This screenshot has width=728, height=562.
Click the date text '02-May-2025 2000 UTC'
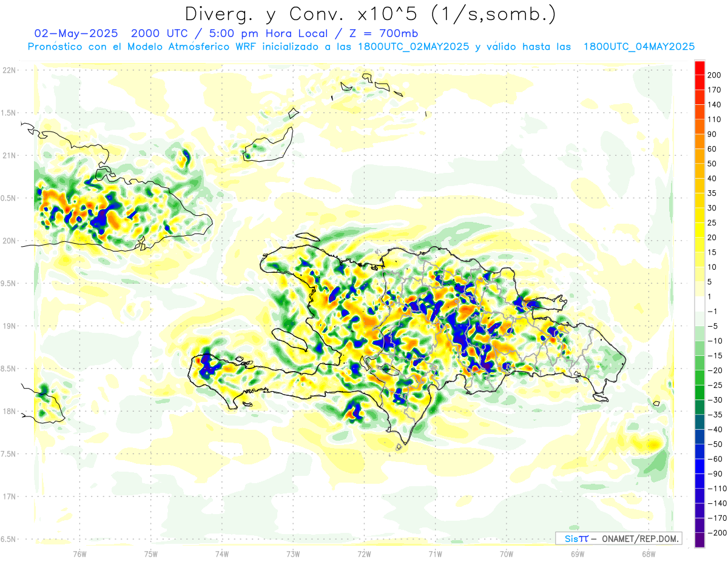click(110, 33)
